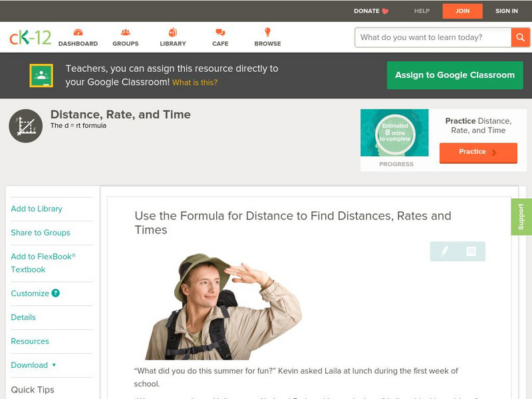Open the Details link
The image size is (532, 399).
(23, 317)
